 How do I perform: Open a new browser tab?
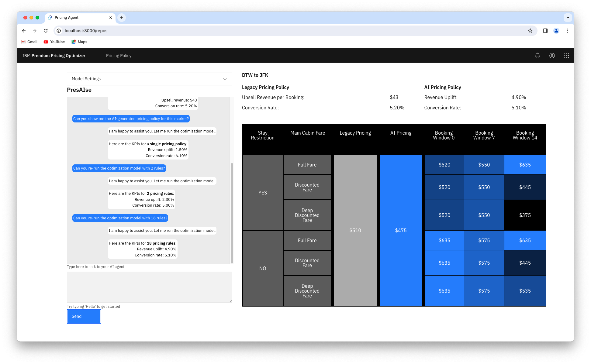pyautogui.click(x=122, y=18)
